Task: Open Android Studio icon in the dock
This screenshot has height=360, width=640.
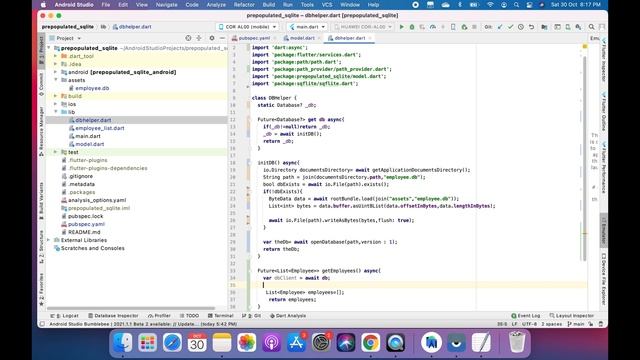Action: (431, 342)
